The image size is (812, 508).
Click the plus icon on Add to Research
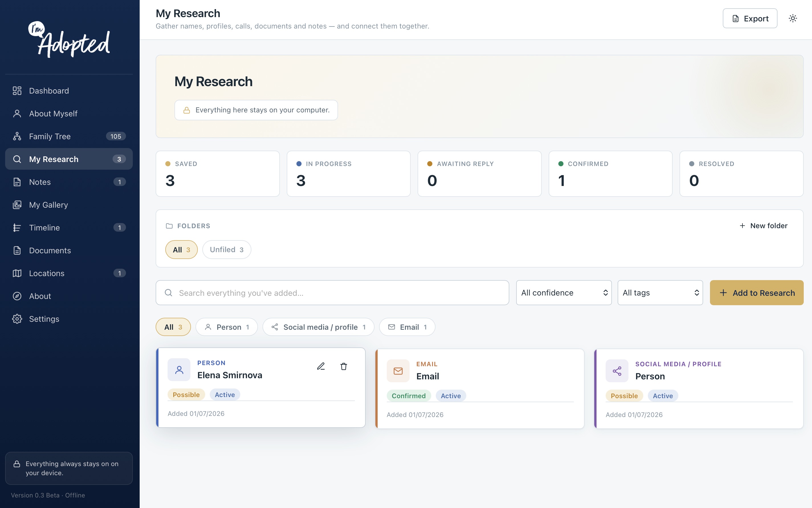click(723, 293)
